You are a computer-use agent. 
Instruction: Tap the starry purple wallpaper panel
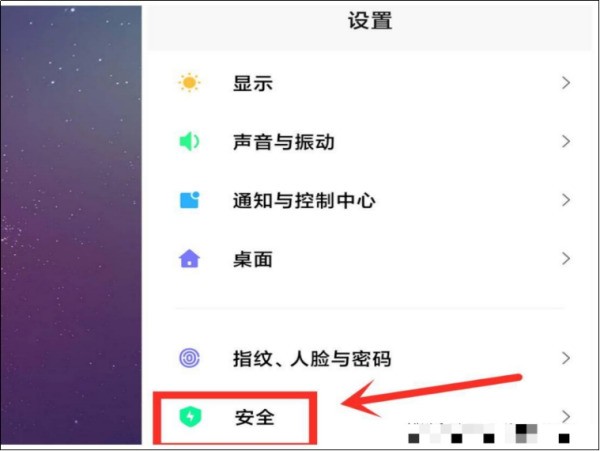tap(71, 225)
